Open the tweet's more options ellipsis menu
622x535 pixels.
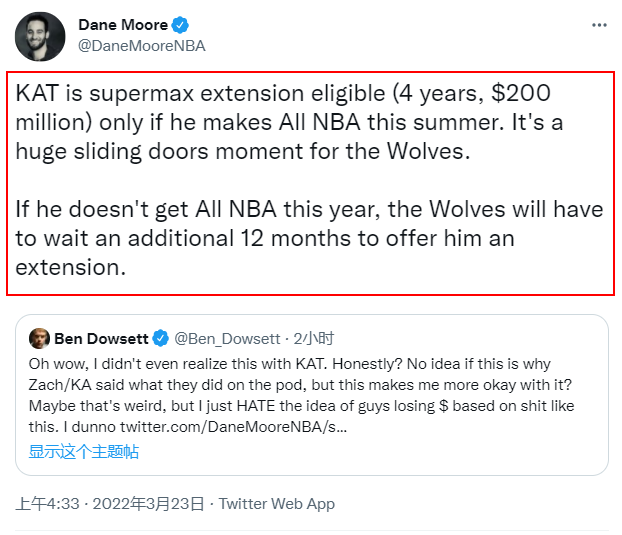pyautogui.click(x=598, y=24)
